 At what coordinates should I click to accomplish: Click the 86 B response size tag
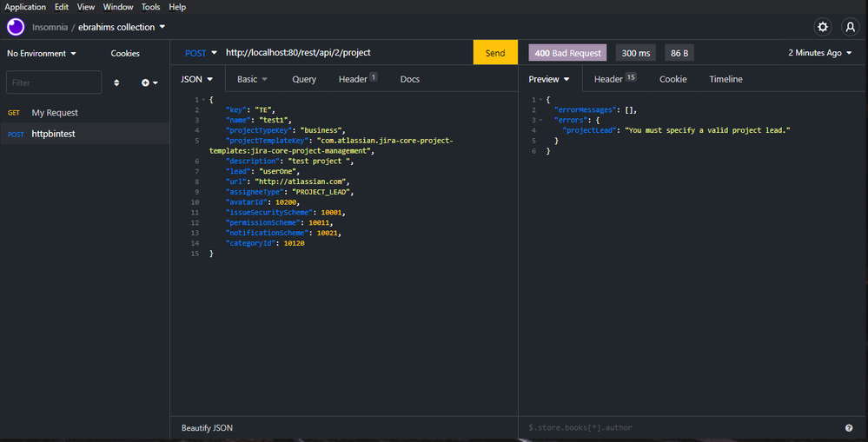[x=679, y=53]
